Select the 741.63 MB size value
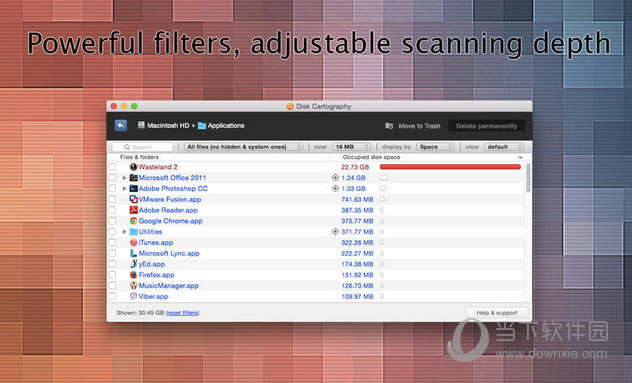This screenshot has height=383, width=632. coord(357,199)
